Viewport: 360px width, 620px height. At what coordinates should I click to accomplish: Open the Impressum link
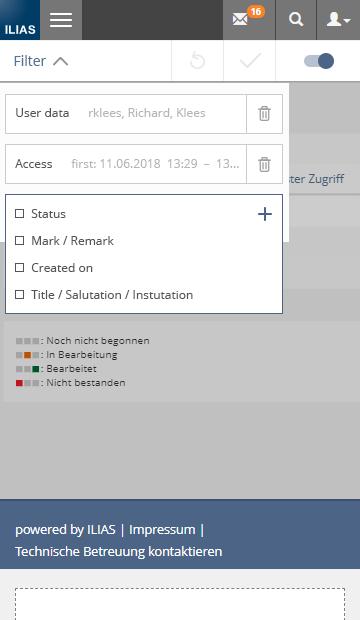tap(162, 529)
